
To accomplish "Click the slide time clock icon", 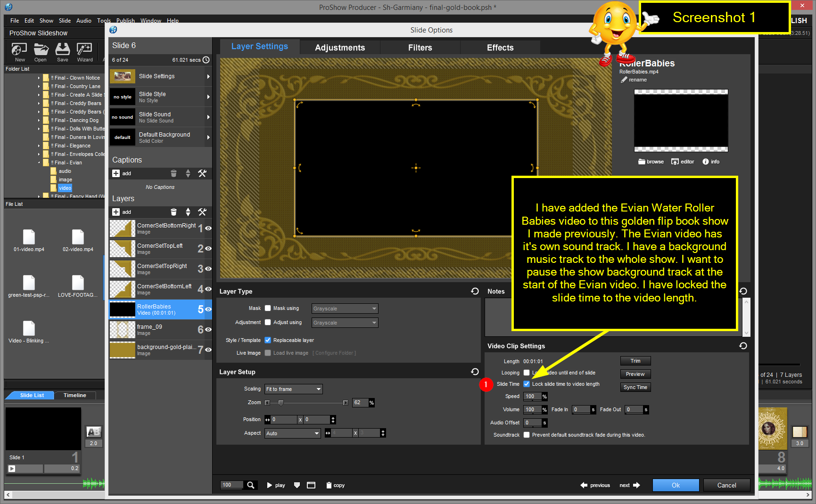I will (206, 60).
